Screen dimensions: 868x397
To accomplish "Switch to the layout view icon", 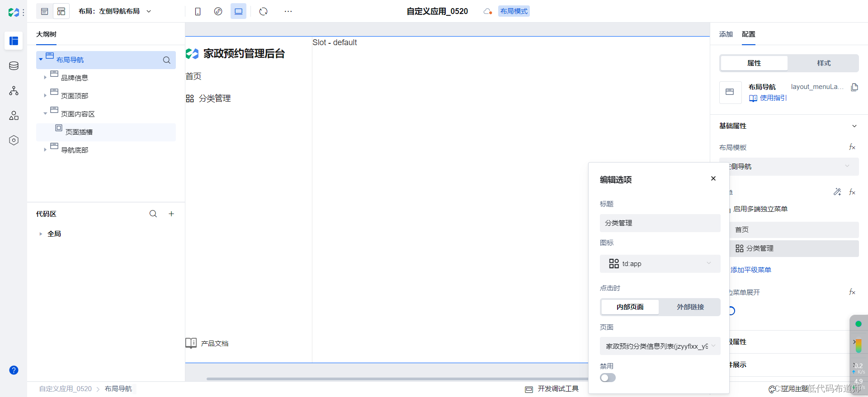I will tap(61, 11).
